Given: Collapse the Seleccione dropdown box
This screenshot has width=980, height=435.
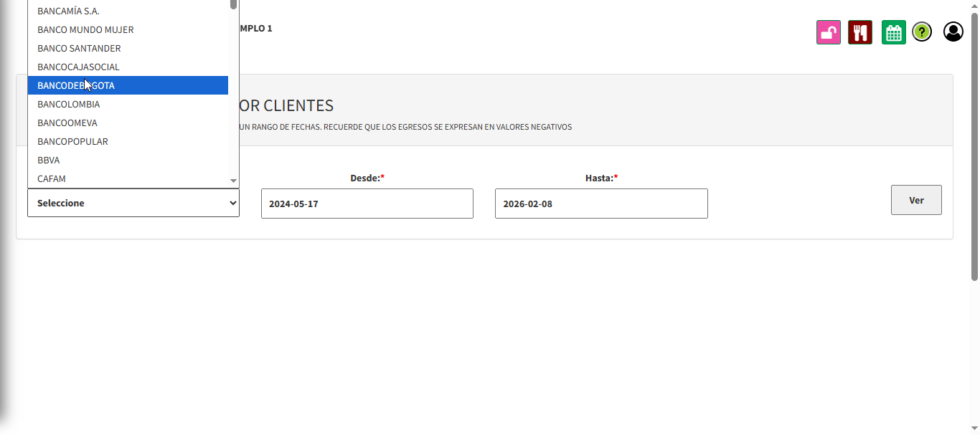Looking at the screenshot, I should click(x=133, y=203).
